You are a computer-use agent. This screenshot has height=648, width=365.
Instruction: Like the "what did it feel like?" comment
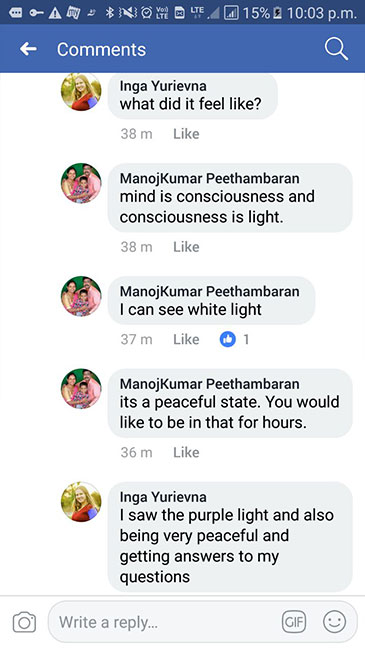[186, 134]
